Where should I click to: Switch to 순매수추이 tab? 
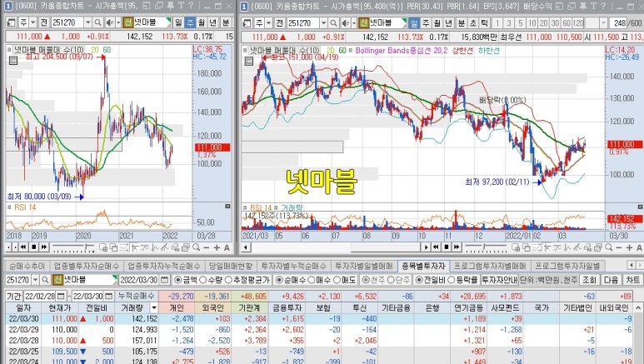[x=27, y=267]
